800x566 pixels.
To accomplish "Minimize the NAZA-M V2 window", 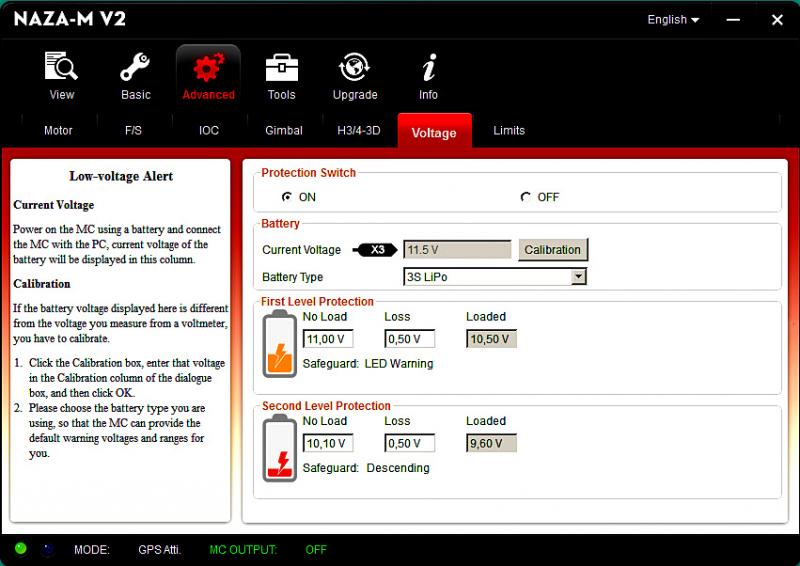I will click(735, 20).
